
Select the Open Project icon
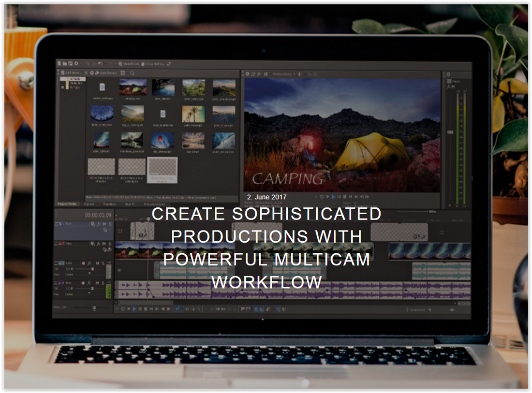tap(66, 64)
